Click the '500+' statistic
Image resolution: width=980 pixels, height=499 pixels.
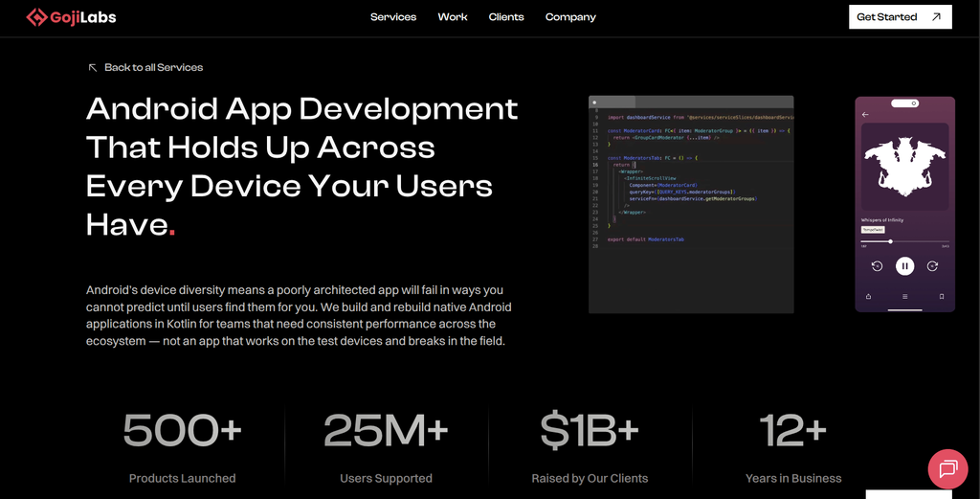click(182, 430)
